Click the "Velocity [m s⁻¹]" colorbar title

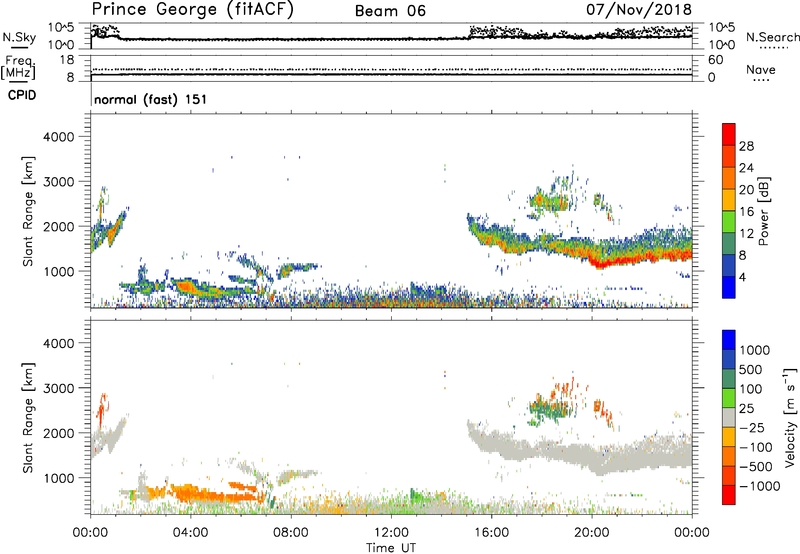point(790,417)
